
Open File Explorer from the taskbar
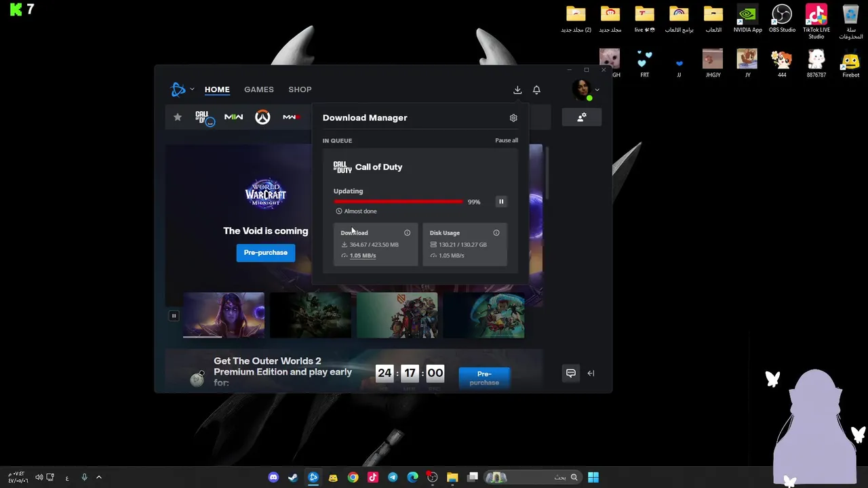tap(452, 477)
